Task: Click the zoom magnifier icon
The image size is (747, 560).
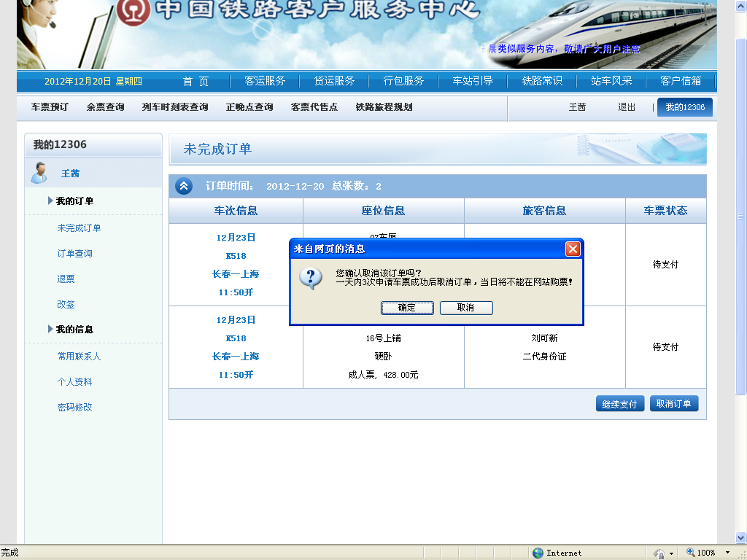Action: [690, 553]
